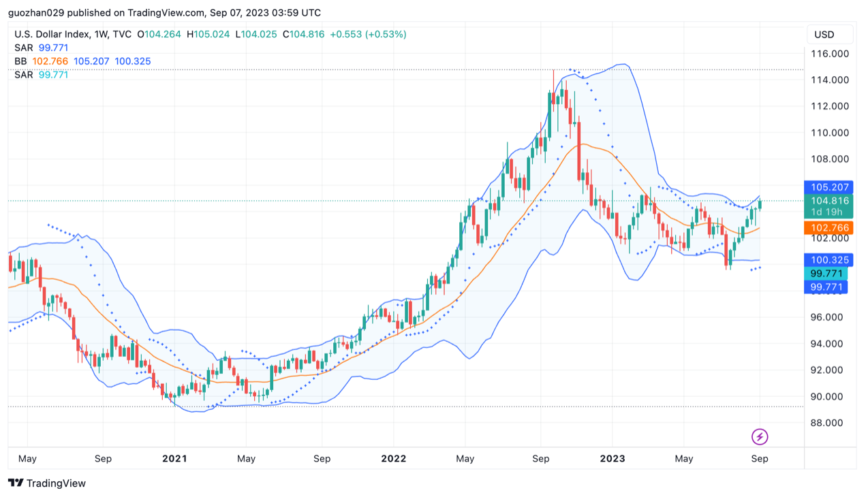Select the teal SAR legend below BB
Screen dimensions: 868x499
pyautogui.click(x=24, y=75)
